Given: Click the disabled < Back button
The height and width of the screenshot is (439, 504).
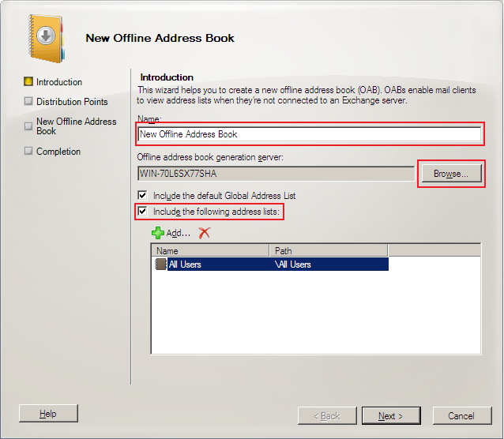Looking at the screenshot, I should click(x=327, y=416).
